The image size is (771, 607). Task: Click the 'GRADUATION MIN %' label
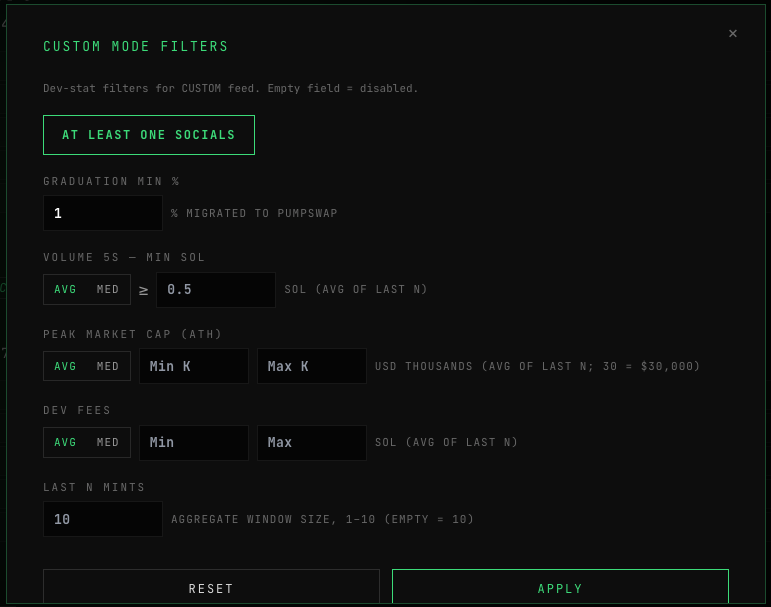coord(111,182)
